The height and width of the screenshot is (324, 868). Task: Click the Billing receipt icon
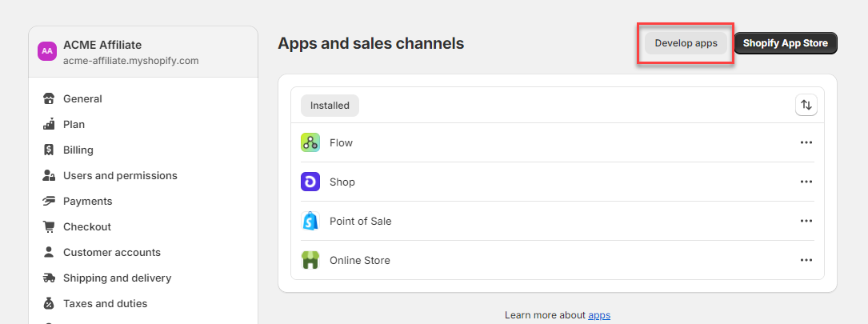[49, 150]
